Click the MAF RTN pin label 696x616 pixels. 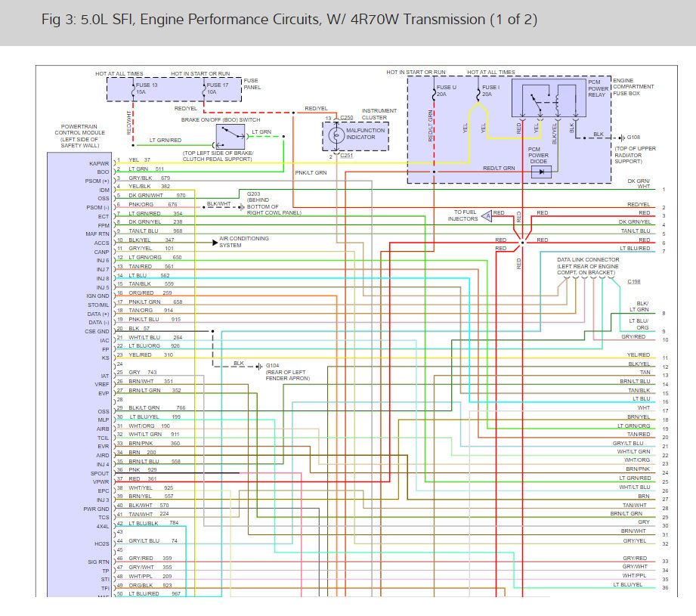[97, 234]
